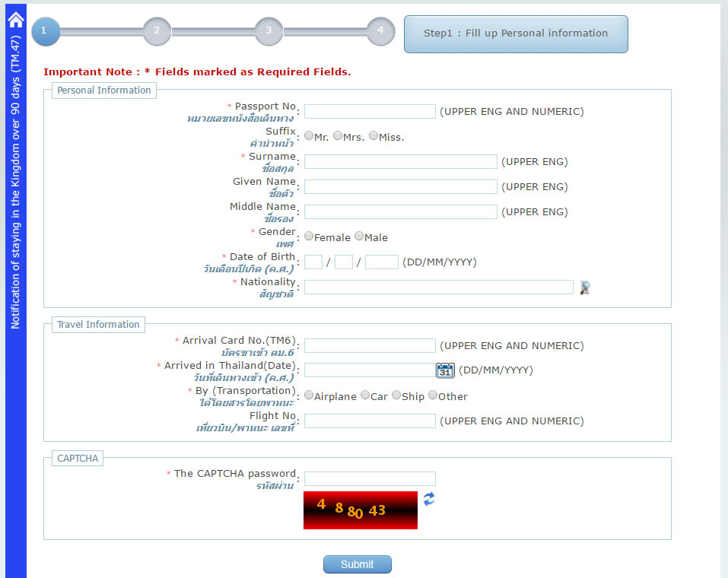The width and height of the screenshot is (728, 578).
Task: Select Airplane as transportation
Action: tap(309, 395)
